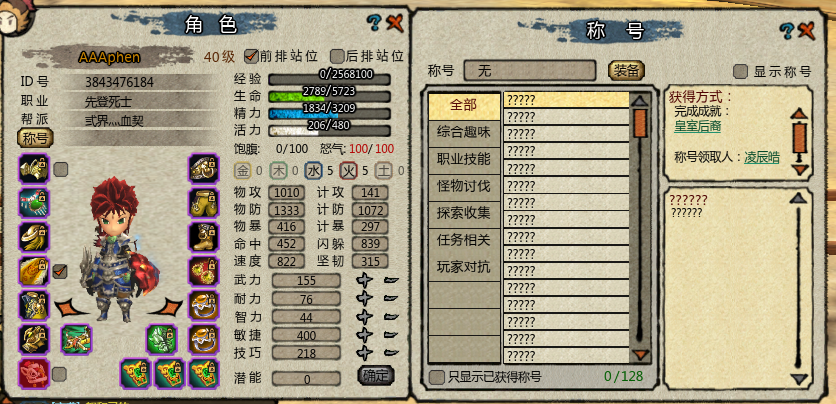Click the 金 element icon
This screenshot has width=836, height=404.
243,171
